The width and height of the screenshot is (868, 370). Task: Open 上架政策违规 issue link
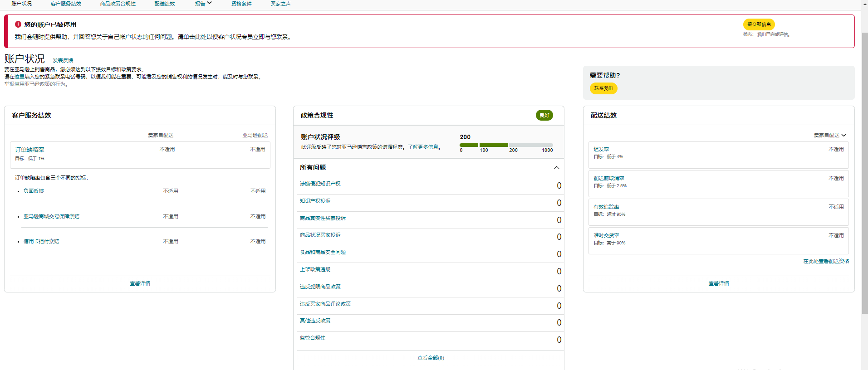[315, 269]
